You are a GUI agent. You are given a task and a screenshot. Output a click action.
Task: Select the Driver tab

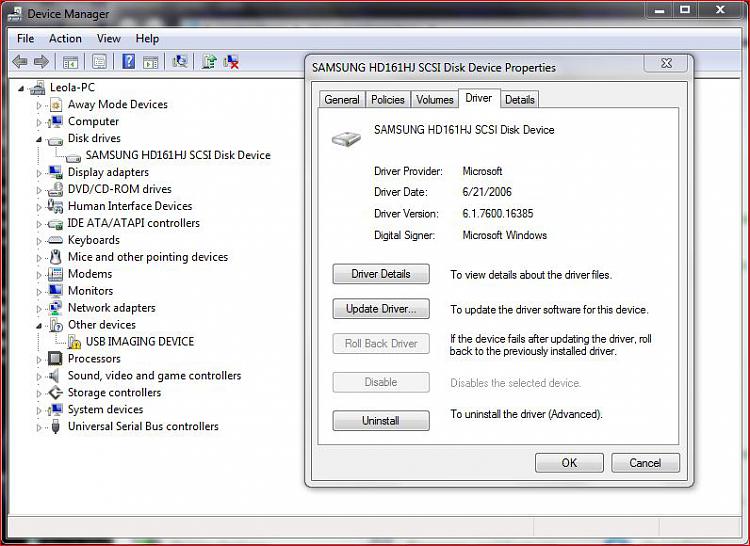479,98
